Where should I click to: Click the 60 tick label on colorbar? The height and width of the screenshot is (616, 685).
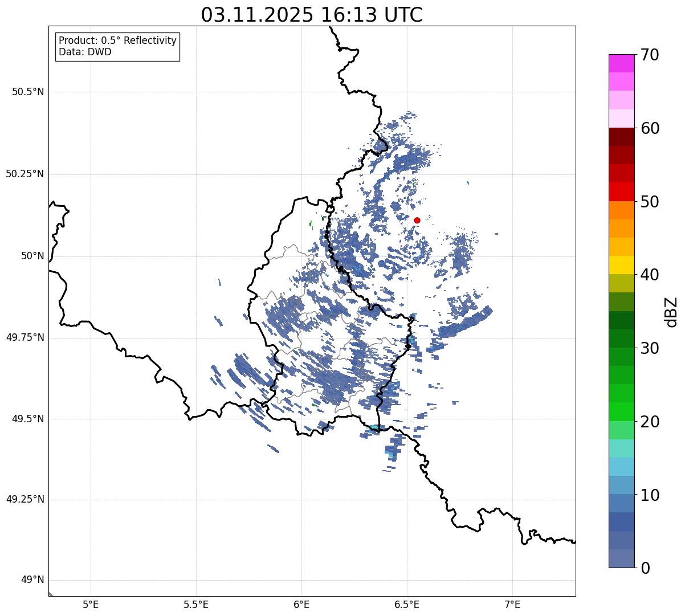pos(649,128)
